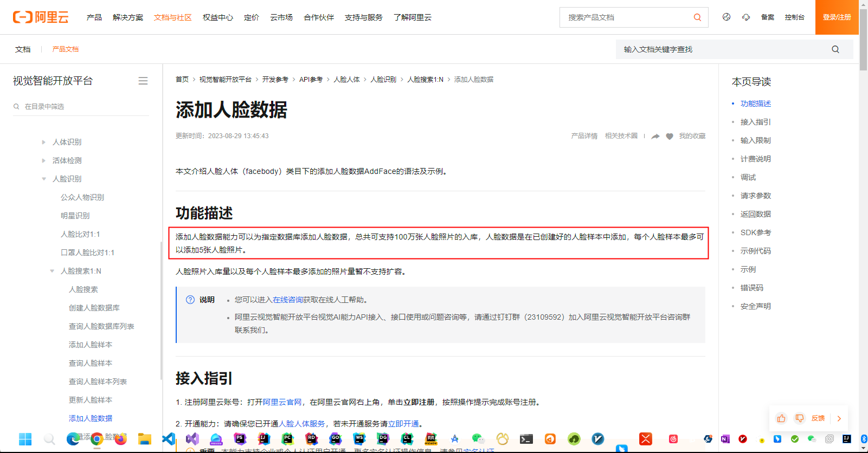Click the magnifier icon in document keyword search
The height and width of the screenshot is (453, 868).
point(835,49)
